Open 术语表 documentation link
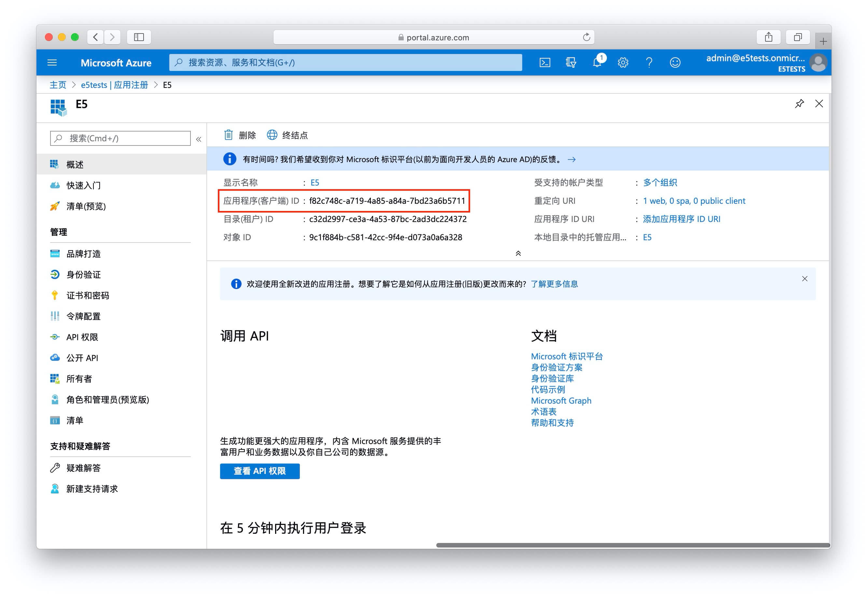Viewport: 868px width, 597px height. click(544, 412)
